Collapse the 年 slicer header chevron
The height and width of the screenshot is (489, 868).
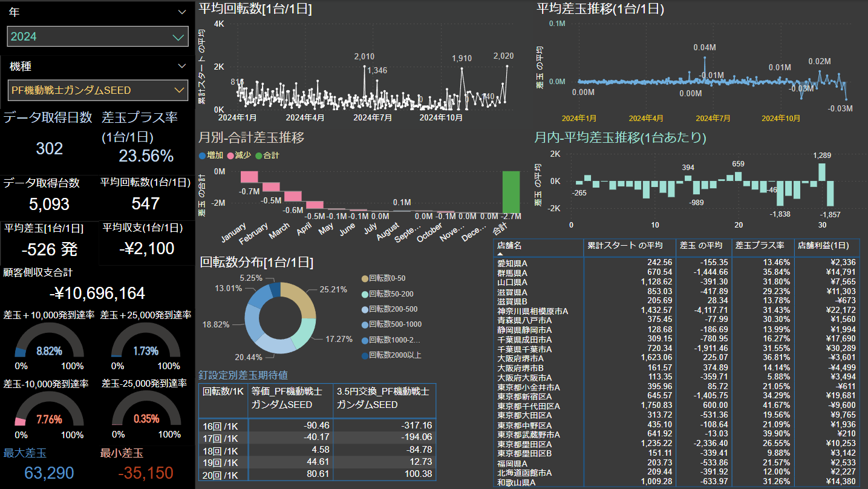click(x=182, y=12)
